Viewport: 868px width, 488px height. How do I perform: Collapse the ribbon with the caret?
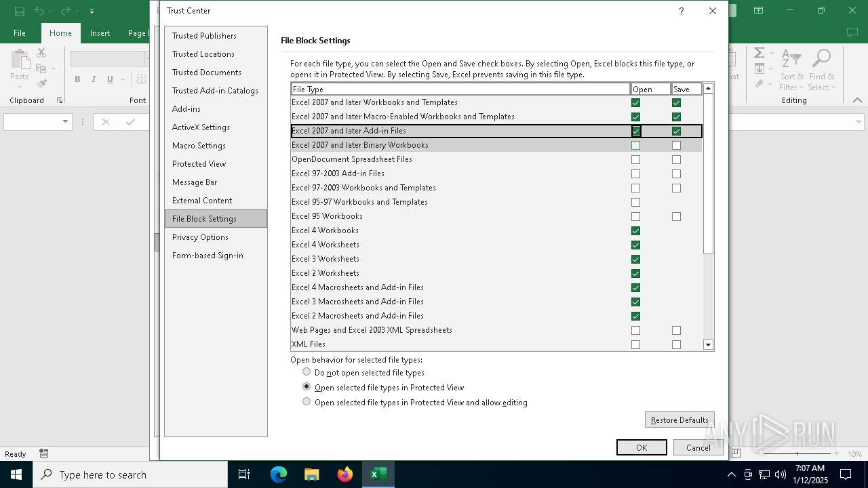coord(857,100)
